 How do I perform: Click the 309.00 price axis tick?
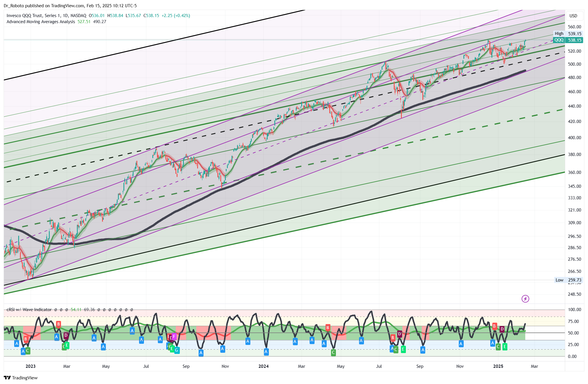(574, 223)
